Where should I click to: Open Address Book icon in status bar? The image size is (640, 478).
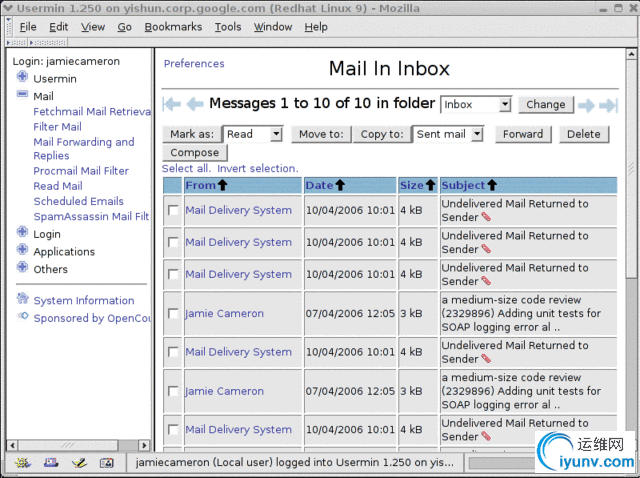[107, 463]
